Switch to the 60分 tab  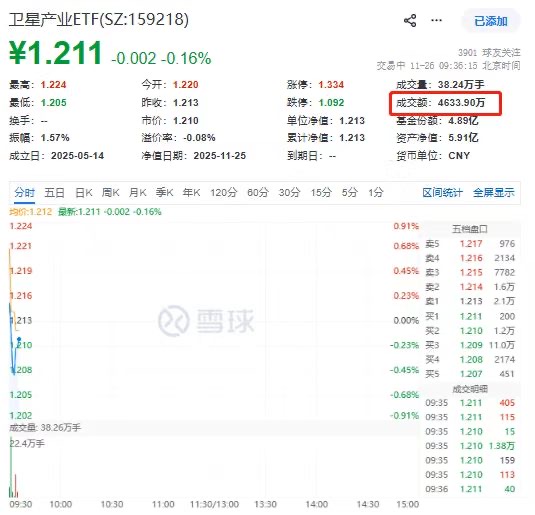(x=258, y=192)
